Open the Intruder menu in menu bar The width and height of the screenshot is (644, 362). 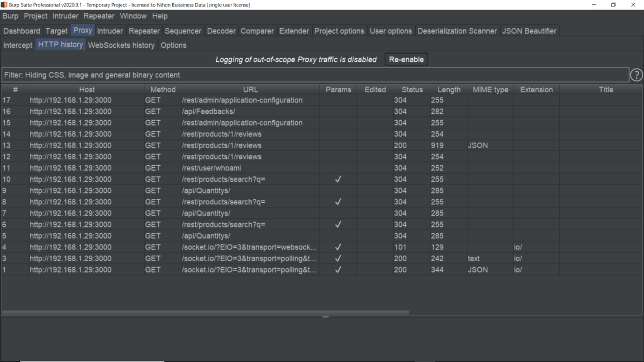(66, 16)
